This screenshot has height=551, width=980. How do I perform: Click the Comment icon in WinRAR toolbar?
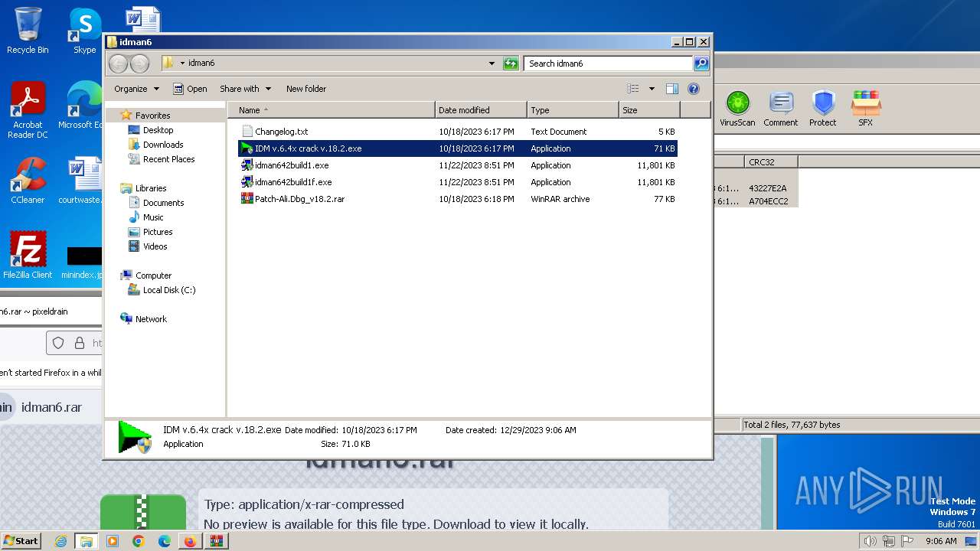click(x=780, y=109)
